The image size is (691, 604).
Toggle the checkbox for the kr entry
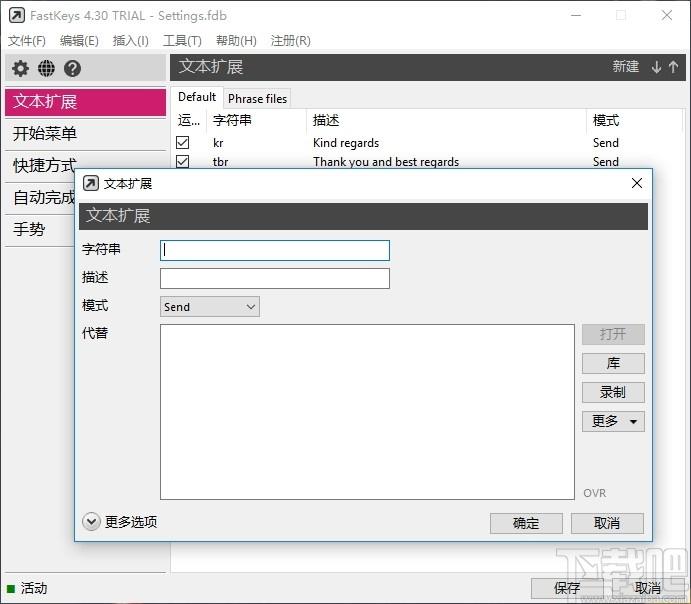pos(182,142)
